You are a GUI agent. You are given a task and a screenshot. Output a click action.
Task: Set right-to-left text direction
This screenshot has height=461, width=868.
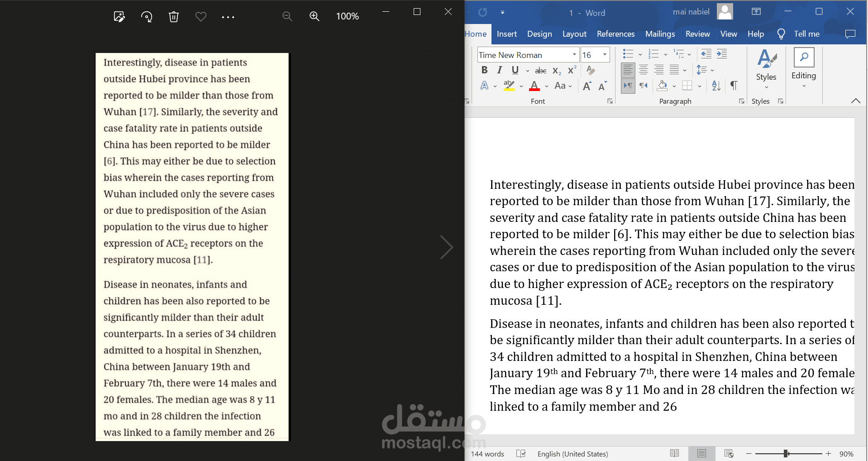tap(644, 86)
